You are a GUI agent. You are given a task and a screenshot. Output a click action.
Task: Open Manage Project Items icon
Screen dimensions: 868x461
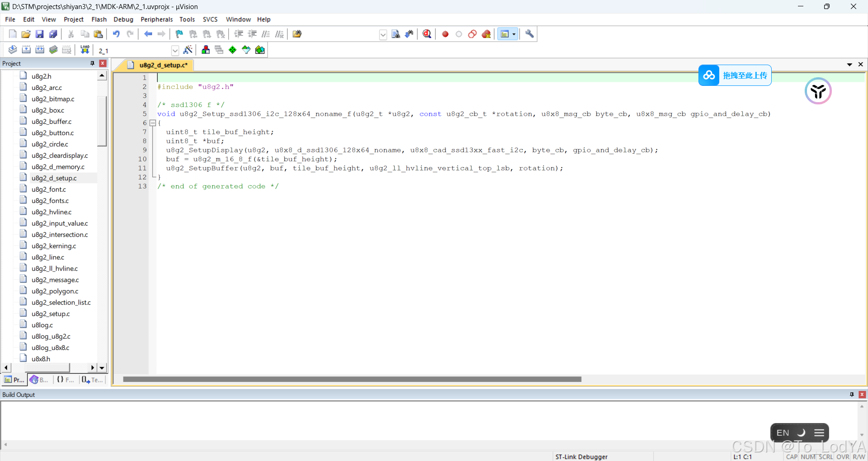coord(206,50)
